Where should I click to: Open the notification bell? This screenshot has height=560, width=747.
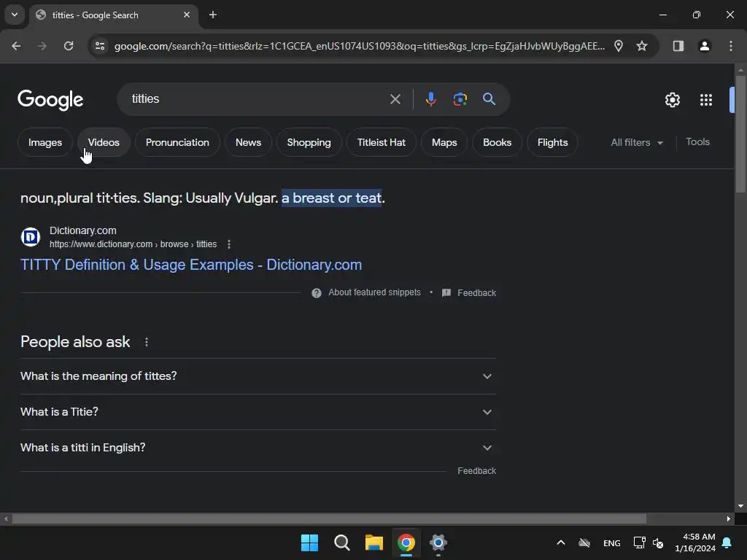(x=727, y=542)
